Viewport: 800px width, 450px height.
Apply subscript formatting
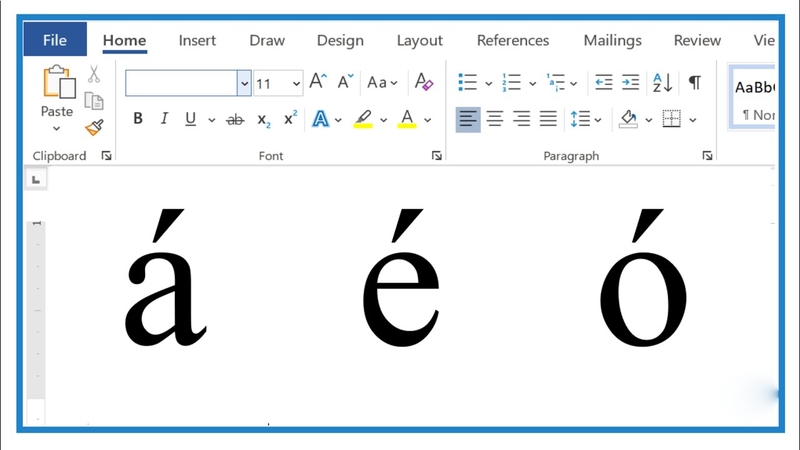coord(264,120)
